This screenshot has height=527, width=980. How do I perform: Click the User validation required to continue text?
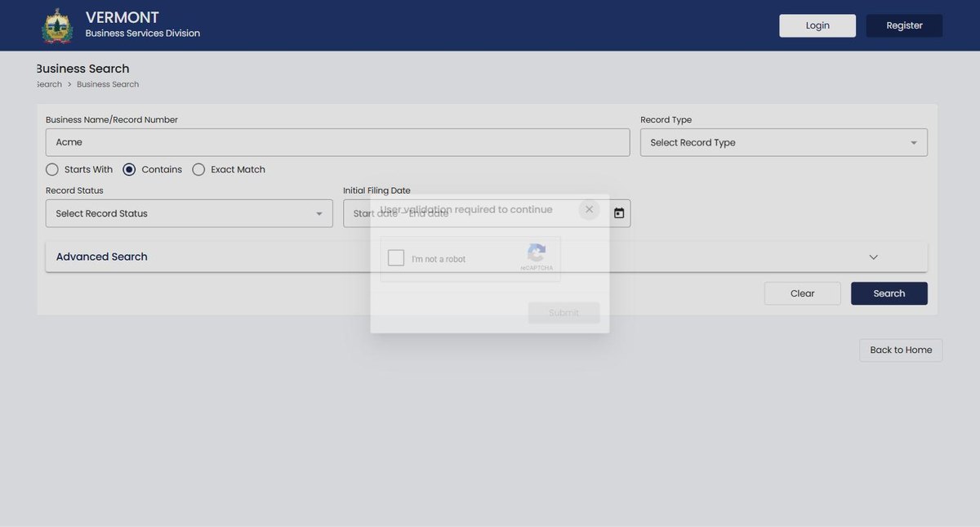466,210
